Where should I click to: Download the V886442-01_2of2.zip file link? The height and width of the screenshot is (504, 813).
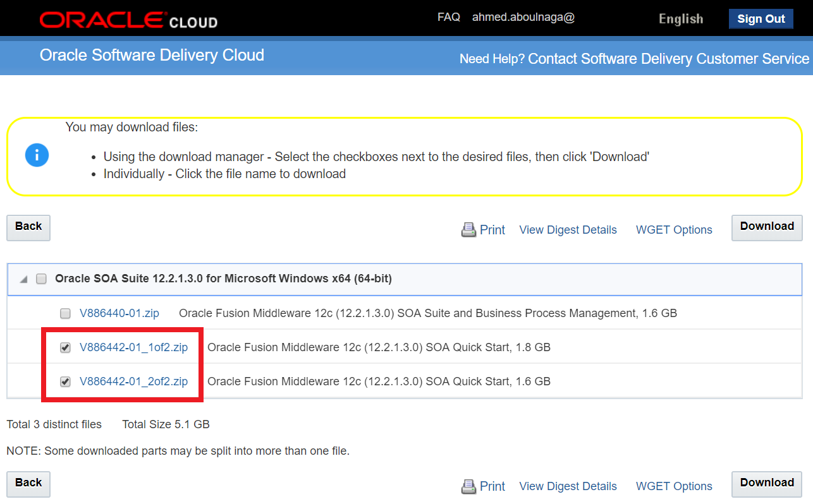pyautogui.click(x=133, y=381)
